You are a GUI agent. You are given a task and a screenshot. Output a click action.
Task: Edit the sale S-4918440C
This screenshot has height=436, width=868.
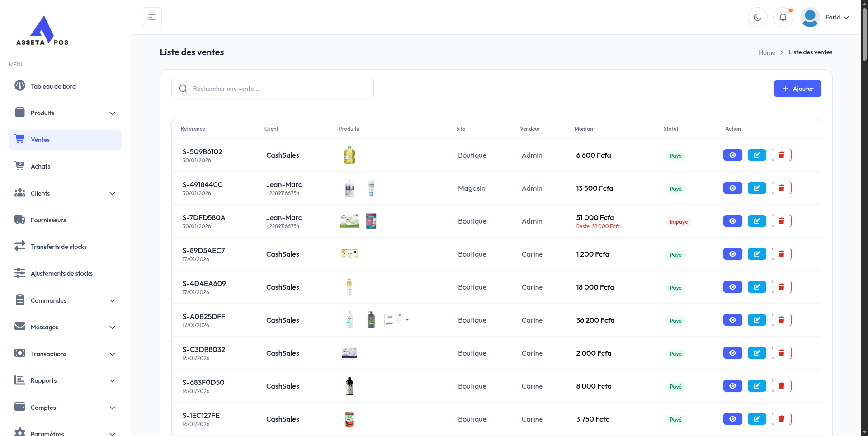pyautogui.click(x=757, y=188)
